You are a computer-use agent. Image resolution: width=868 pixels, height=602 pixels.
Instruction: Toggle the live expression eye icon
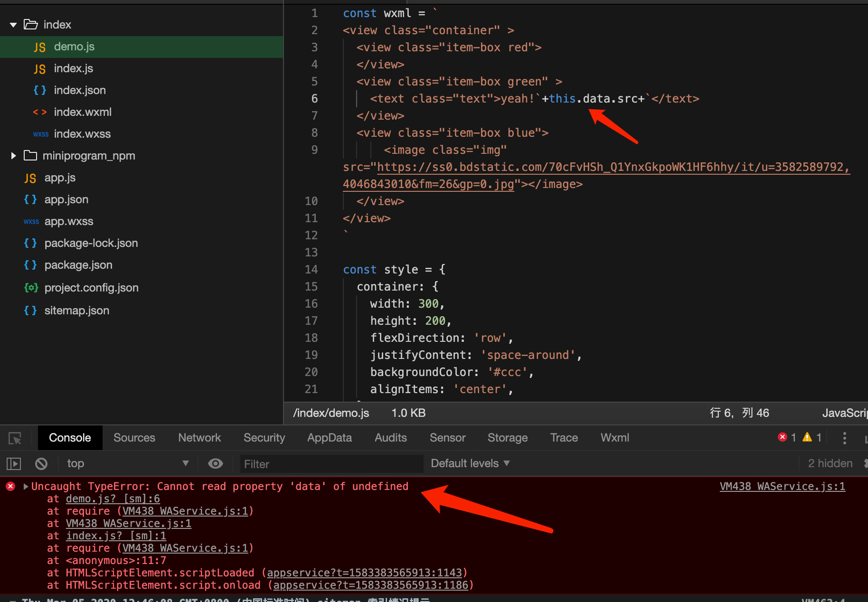[x=216, y=463]
